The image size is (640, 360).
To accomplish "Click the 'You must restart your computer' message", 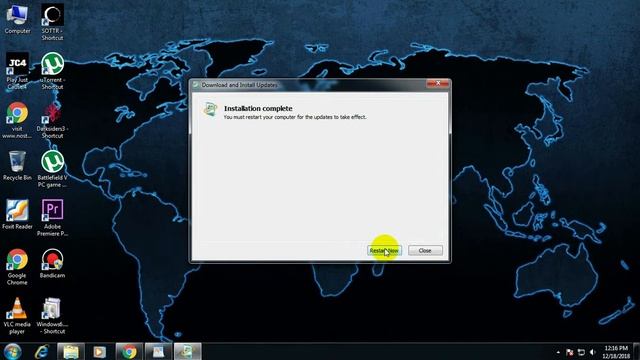I will point(295,117).
